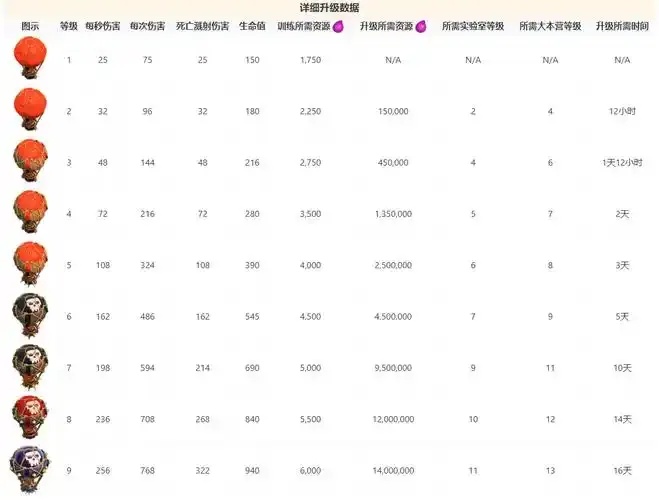This screenshot has width=659, height=500.
Task: Click the level 7 skull balloon image
Action: (x=30, y=367)
